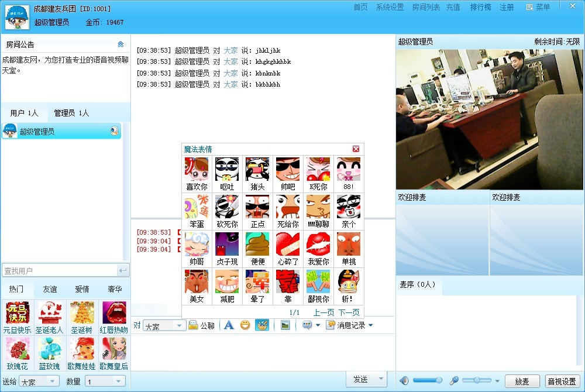Select the K死你 emoticon
Screen dimensions: 585x392
pyautogui.click(x=318, y=174)
